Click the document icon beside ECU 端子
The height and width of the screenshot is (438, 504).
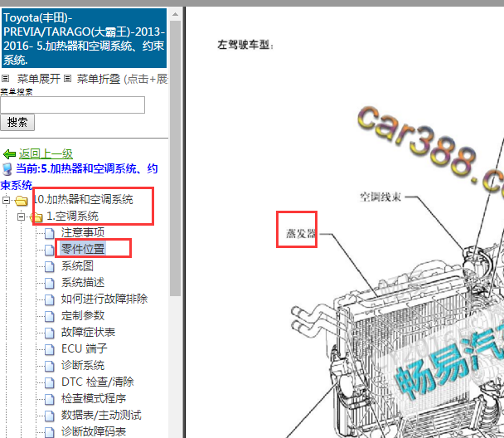coord(49,349)
